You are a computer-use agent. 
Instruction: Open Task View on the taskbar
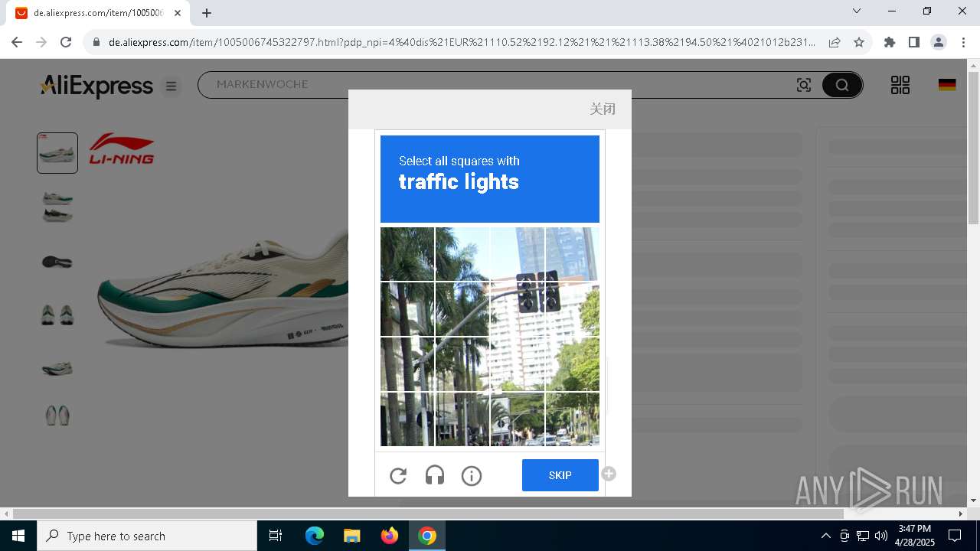pos(276,536)
